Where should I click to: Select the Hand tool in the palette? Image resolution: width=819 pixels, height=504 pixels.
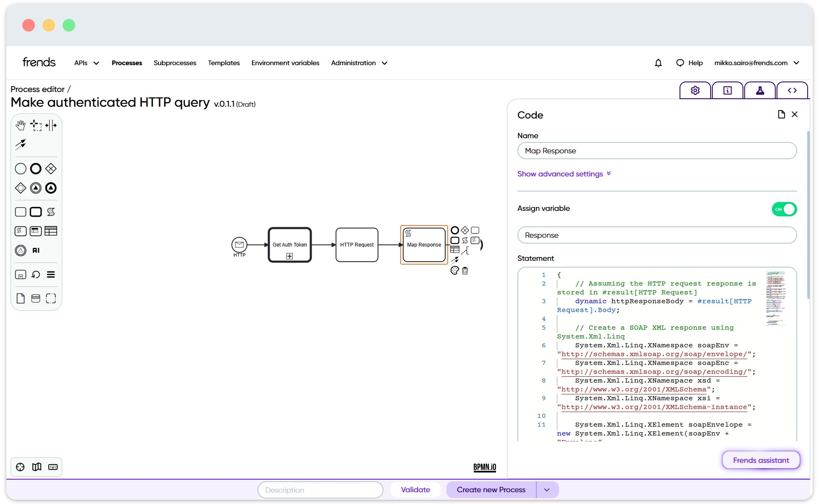[x=20, y=125]
